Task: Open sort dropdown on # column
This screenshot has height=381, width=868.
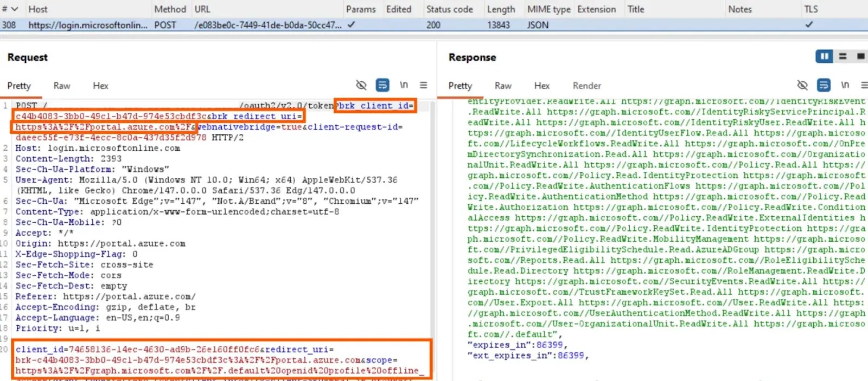Action: click(14, 9)
